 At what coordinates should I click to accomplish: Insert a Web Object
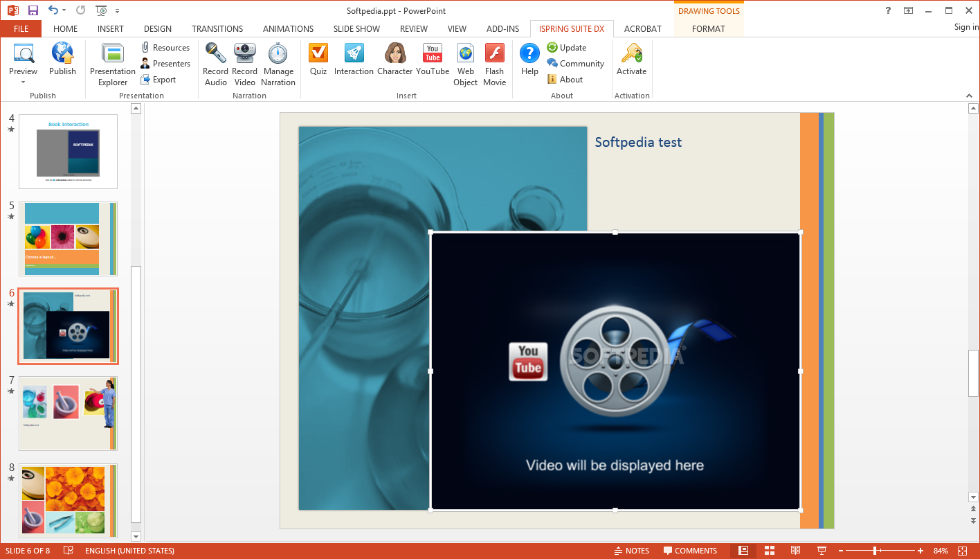466,64
